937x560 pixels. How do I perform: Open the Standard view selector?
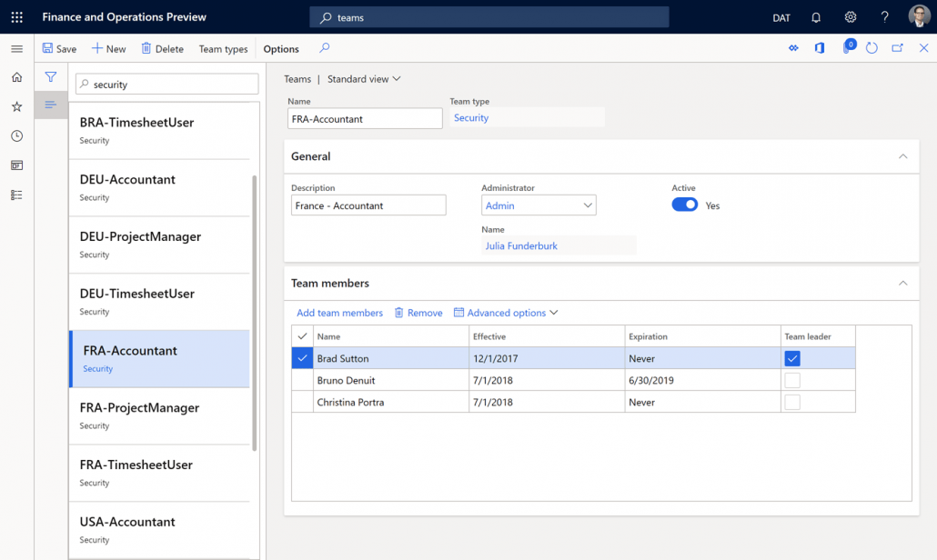coord(359,79)
